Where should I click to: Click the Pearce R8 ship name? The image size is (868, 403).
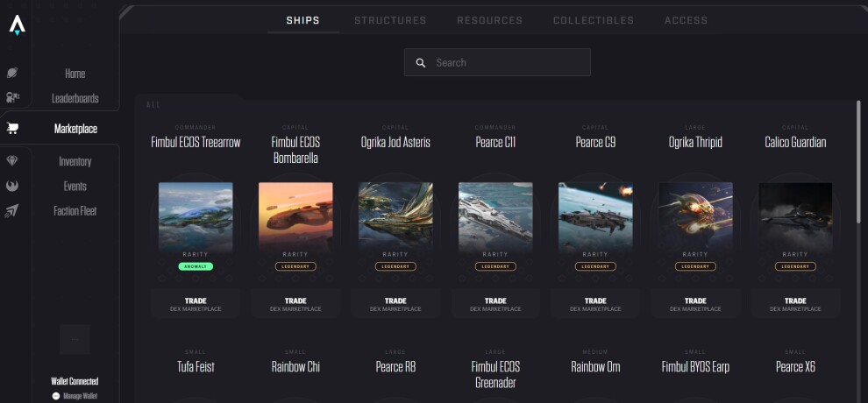click(x=395, y=366)
